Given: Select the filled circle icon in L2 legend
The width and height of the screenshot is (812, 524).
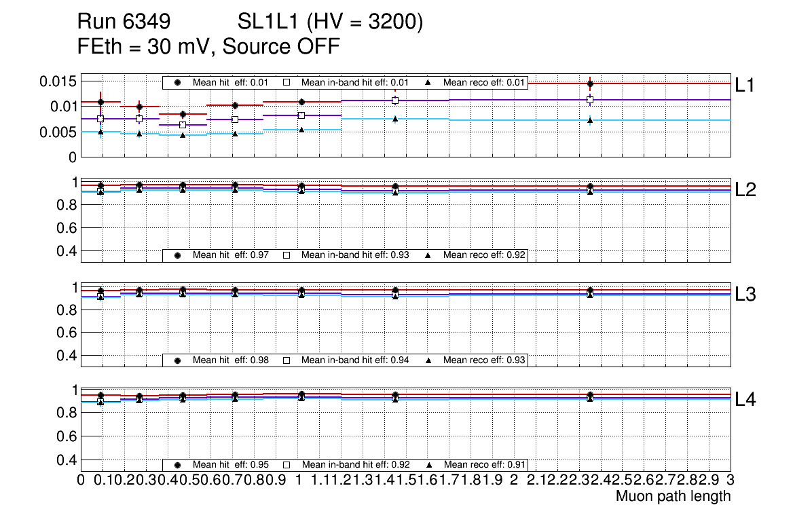Looking at the screenshot, I should coord(178,255).
